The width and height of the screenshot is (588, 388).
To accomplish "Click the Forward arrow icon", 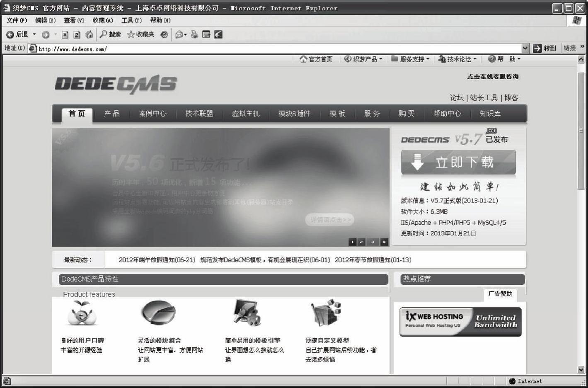I will pyautogui.click(x=46, y=35).
